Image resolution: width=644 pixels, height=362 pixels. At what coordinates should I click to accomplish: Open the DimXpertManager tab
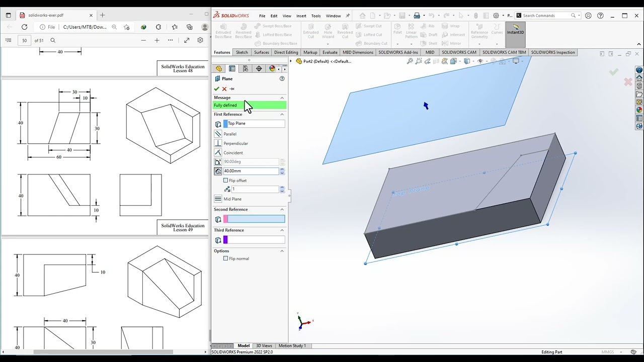click(259, 68)
